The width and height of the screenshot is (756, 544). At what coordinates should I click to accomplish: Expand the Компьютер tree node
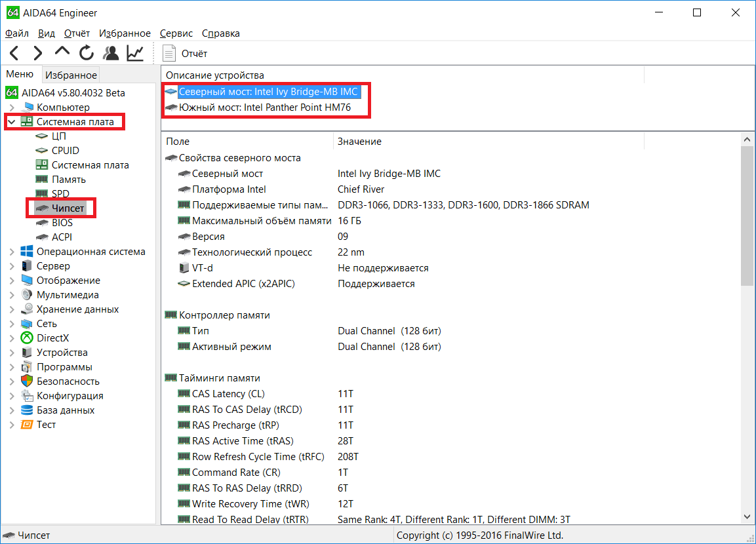(x=12, y=107)
